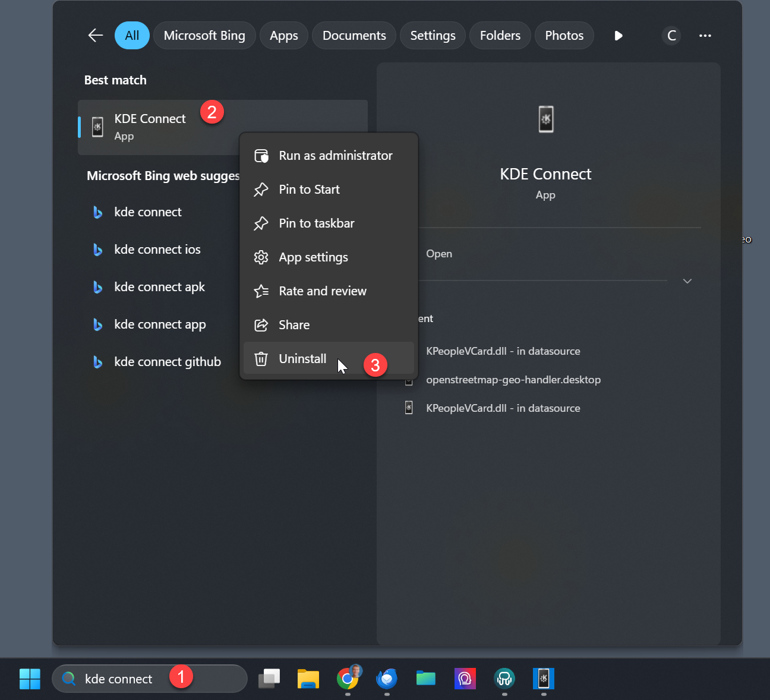
Task: Open the Windows Start button
Action: tap(30, 679)
